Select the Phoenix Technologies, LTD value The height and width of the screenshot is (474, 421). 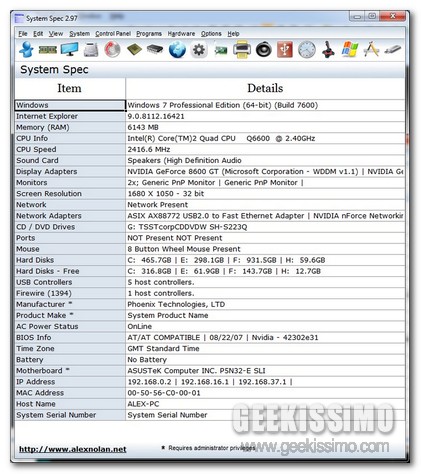coord(265,304)
